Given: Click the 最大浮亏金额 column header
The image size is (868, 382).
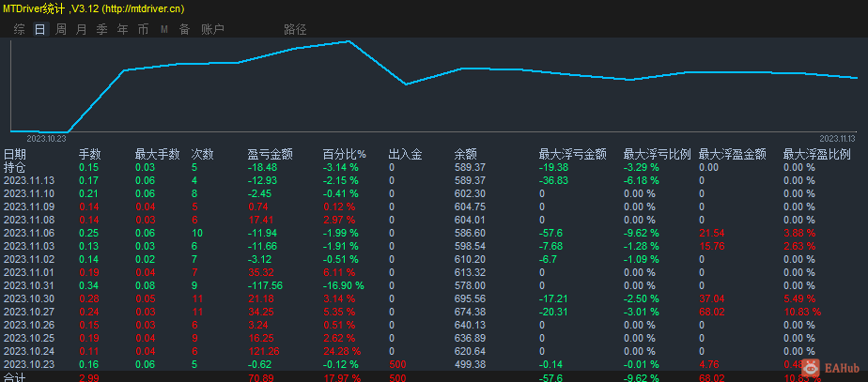Looking at the screenshot, I should (x=573, y=154).
